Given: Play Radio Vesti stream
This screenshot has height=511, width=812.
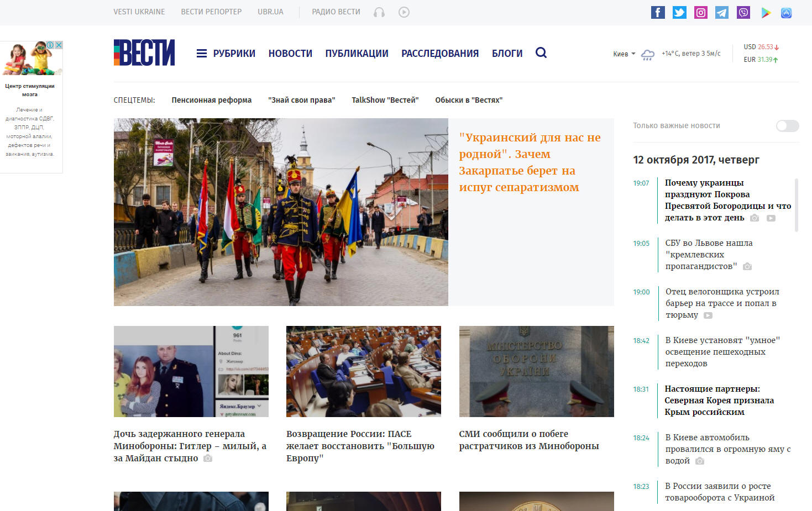Looking at the screenshot, I should [x=404, y=12].
